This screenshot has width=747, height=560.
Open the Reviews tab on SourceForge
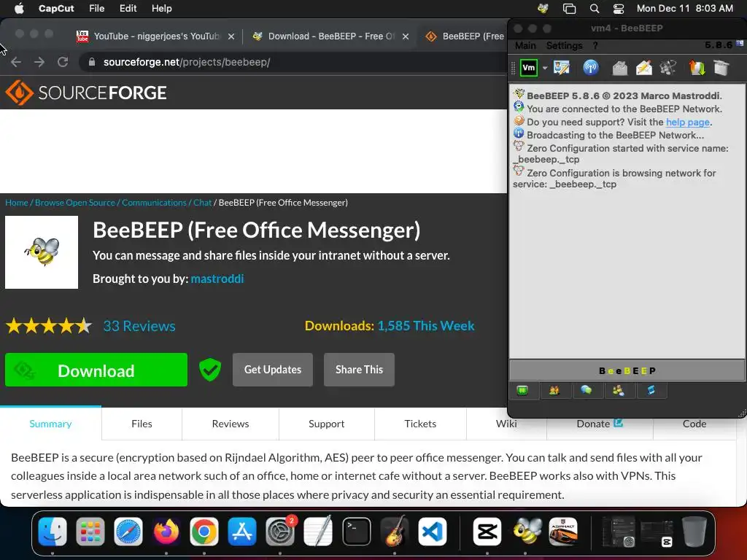tap(230, 424)
